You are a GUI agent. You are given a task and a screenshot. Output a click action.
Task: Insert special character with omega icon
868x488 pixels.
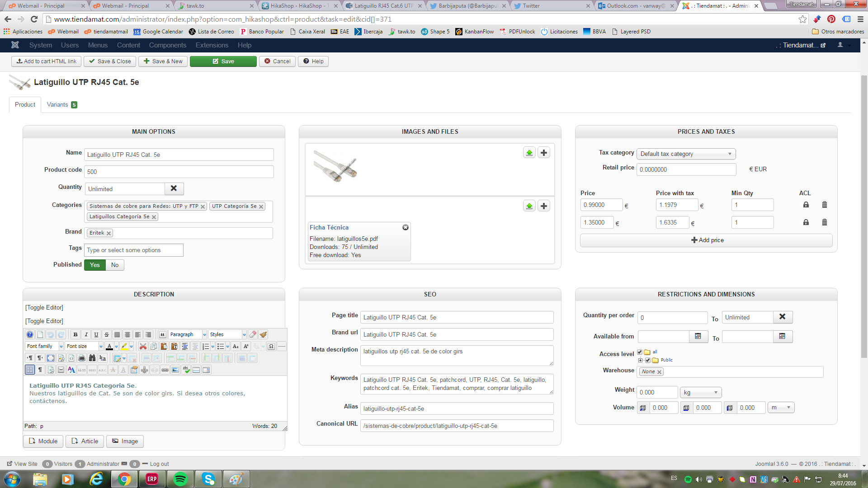(x=271, y=347)
